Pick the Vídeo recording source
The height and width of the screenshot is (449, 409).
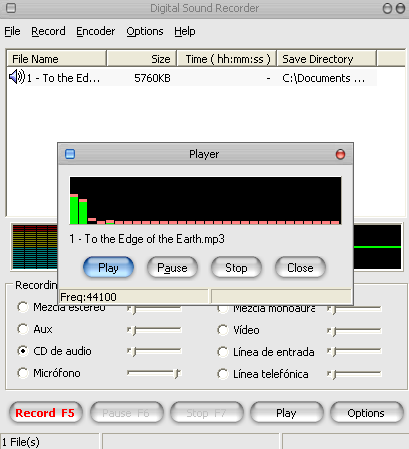tap(223, 330)
